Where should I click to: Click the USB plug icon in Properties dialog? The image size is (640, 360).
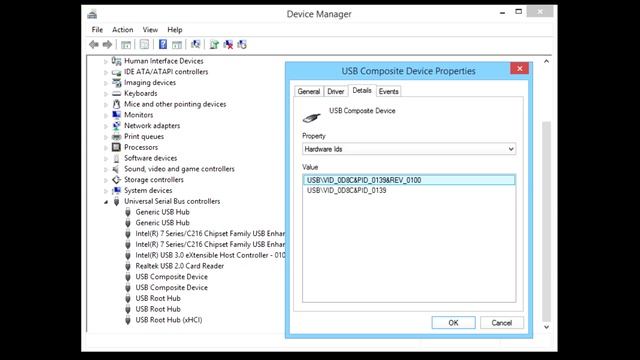[x=311, y=118]
